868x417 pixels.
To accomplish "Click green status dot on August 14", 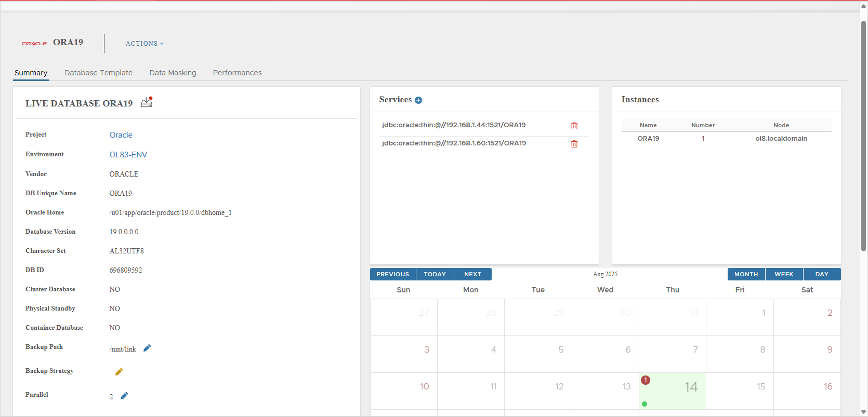I will [645, 404].
